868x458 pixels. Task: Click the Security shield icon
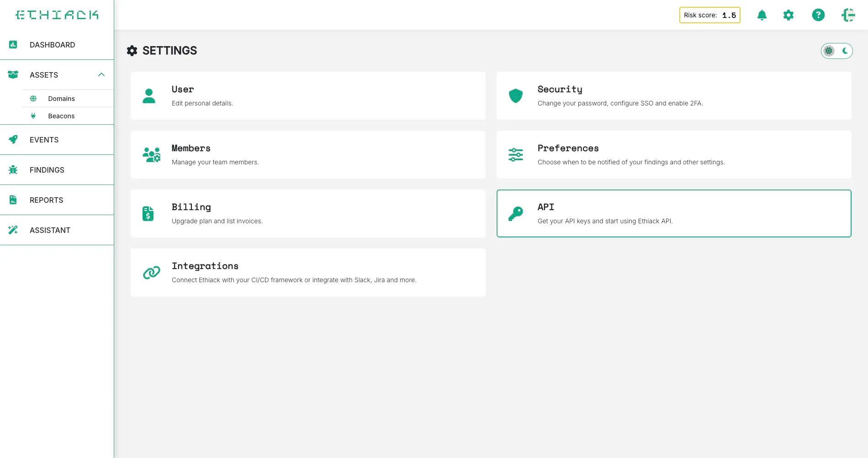click(515, 95)
